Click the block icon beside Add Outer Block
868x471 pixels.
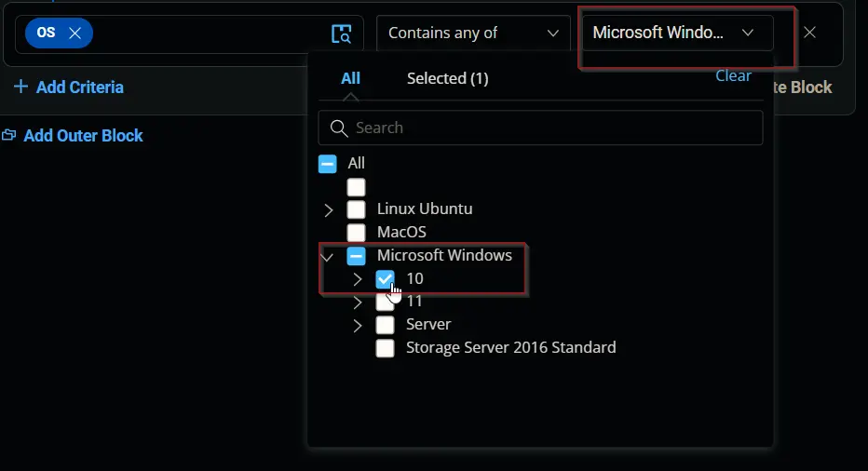(x=9, y=135)
